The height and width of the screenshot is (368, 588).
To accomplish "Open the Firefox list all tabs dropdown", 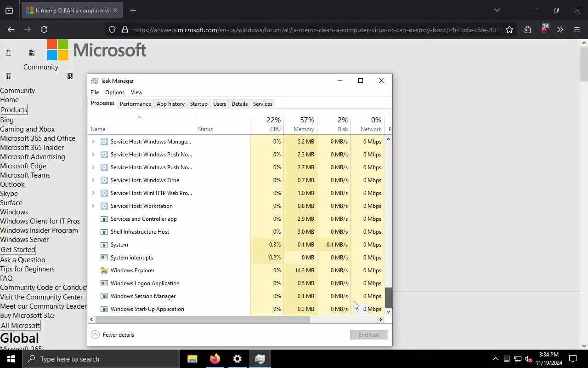I will [x=497, y=10].
